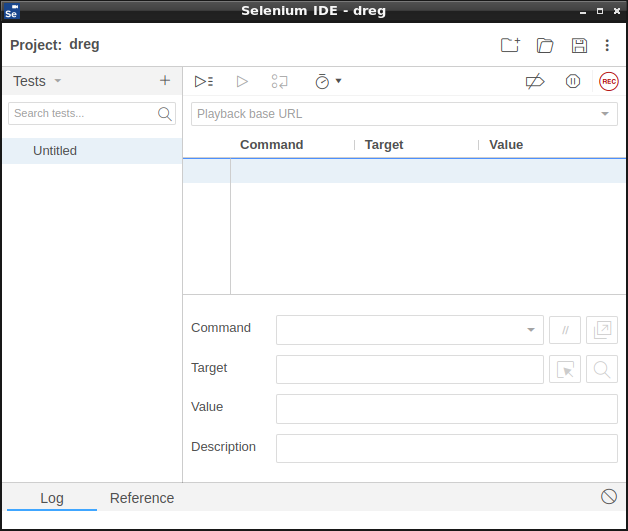
Task: Switch to the Log tab
Action: point(52,498)
